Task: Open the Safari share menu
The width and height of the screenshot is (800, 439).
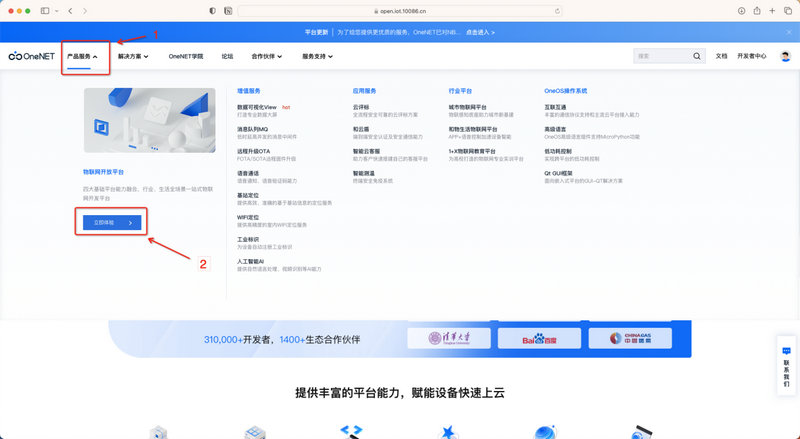Action: (757, 11)
